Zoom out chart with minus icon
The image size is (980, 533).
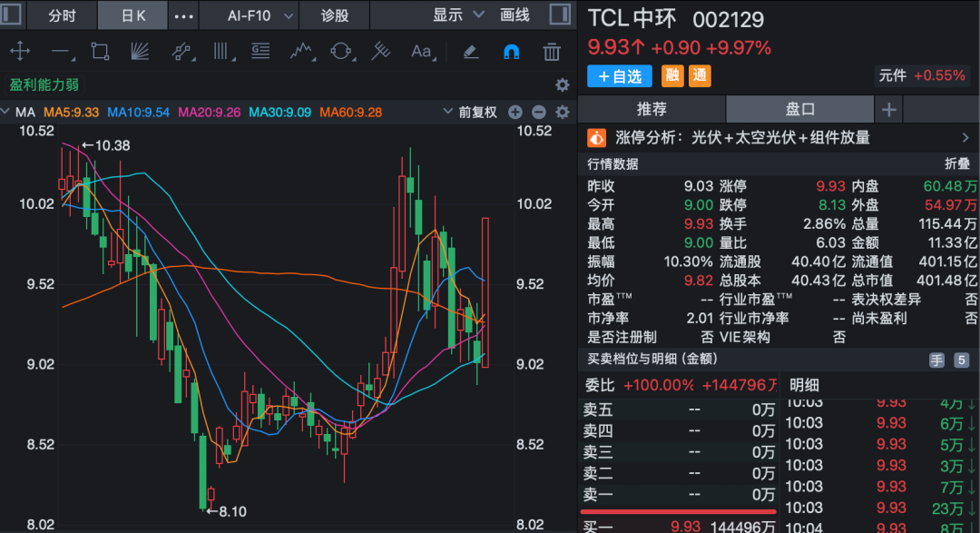point(539,112)
